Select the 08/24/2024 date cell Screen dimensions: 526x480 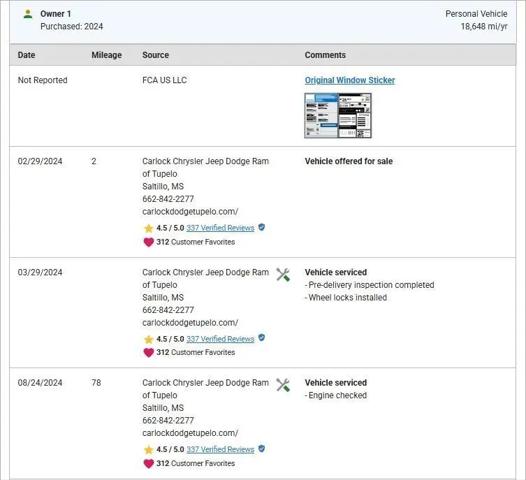[40, 383]
